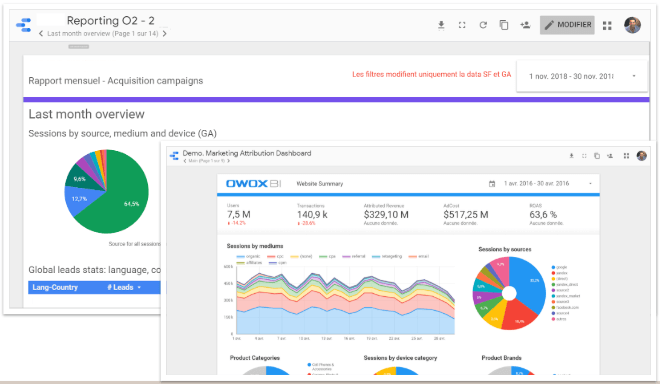Screen dimensions: 660x384
Task: Expand date range arrow in Reporting O2 window
Action: (634, 76)
